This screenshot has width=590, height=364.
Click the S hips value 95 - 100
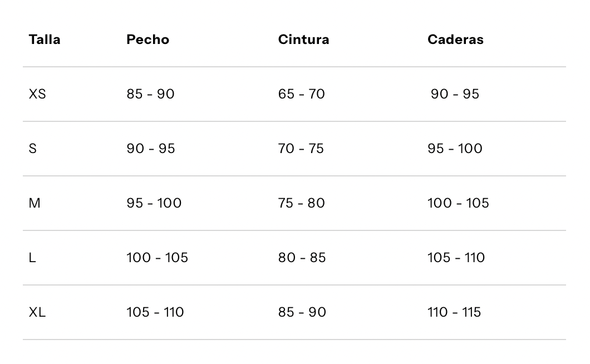[455, 149]
